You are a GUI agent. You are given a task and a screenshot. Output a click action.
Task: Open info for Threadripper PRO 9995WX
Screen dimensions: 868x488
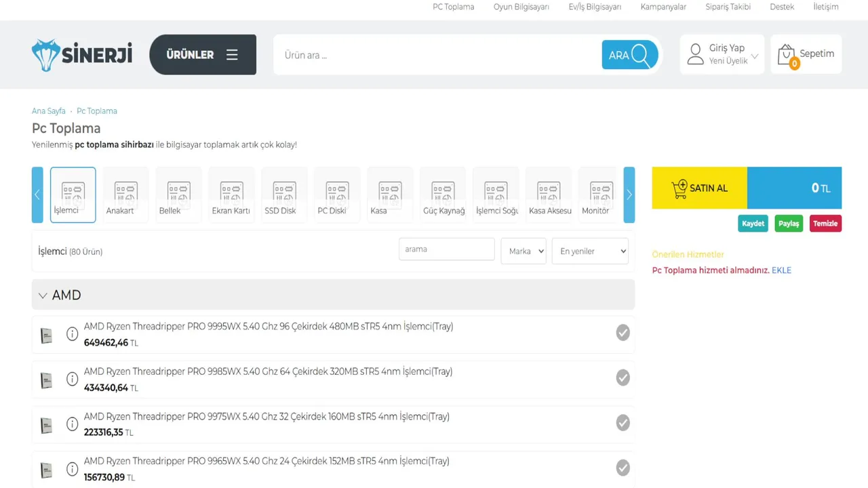[72, 333]
